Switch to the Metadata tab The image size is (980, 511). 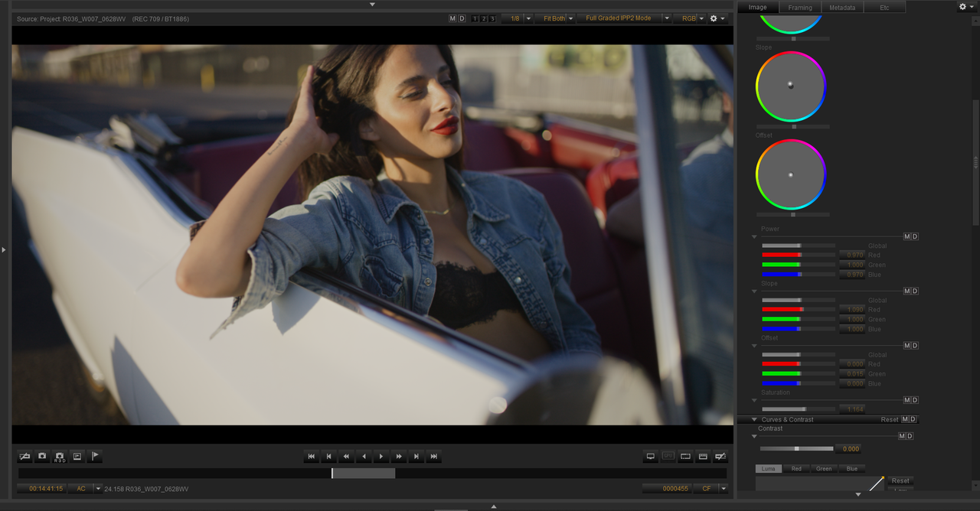point(842,7)
